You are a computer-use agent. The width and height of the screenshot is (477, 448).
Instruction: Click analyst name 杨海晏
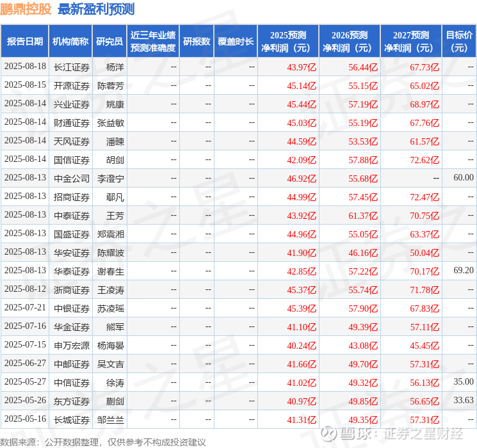tap(111, 346)
